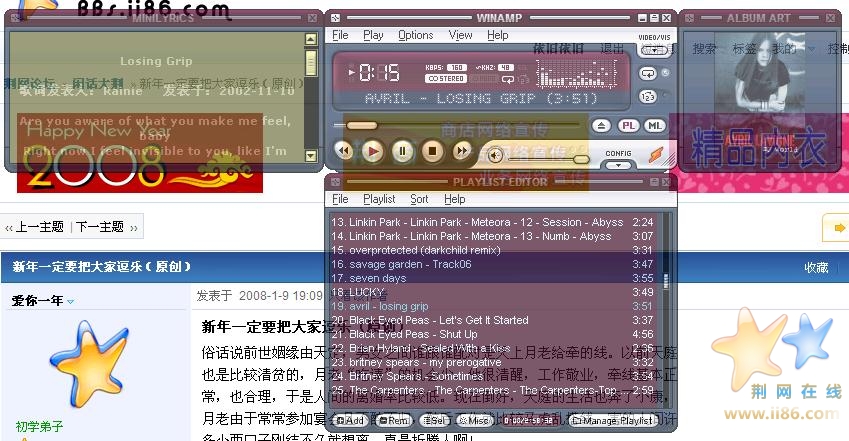Stop playback in Winamp
The height and width of the screenshot is (441, 849).
[432, 151]
